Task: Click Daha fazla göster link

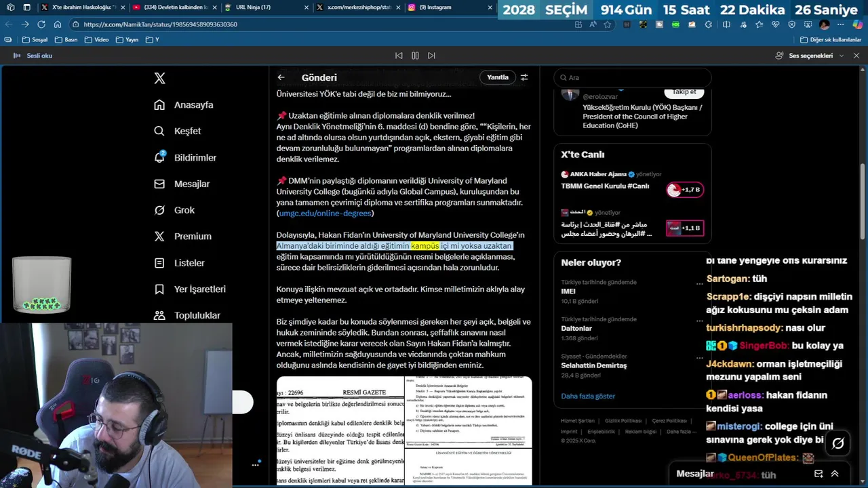Action: point(588,396)
